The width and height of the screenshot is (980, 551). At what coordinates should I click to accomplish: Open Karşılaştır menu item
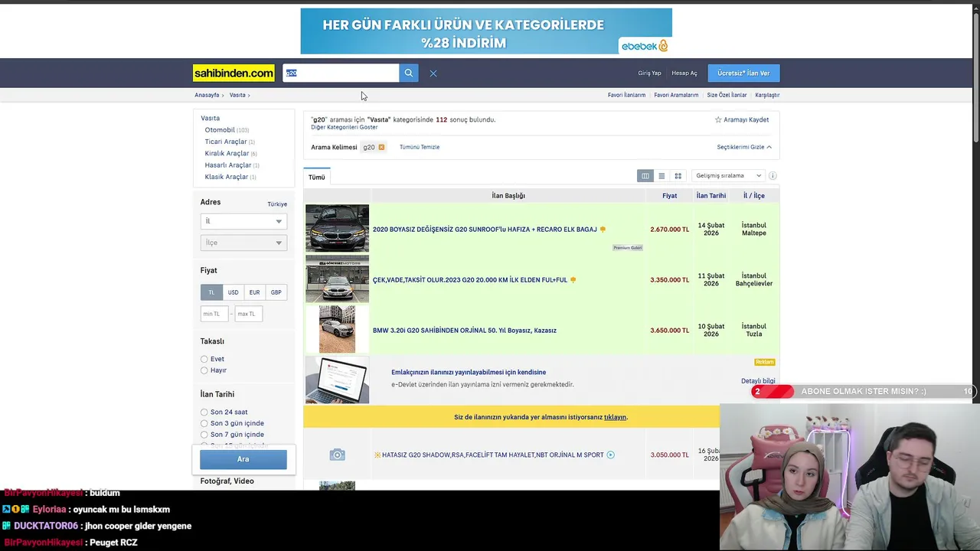pyautogui.click(x=767, y=95)
